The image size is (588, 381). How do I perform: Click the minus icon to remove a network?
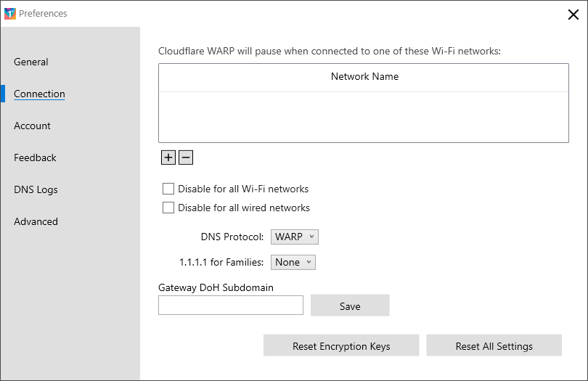[186, 157]
